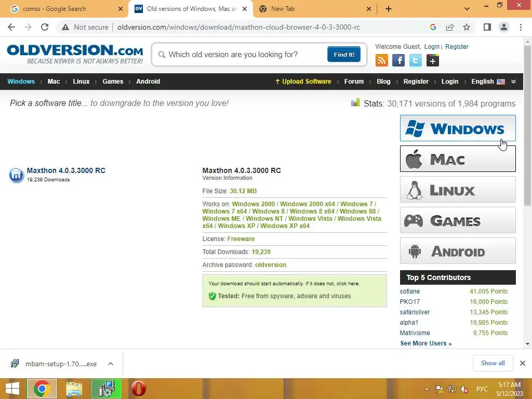Click the page vertical scrollbar
The width and height of the screenshot is (532, 399).
click(x=527, y=126)
